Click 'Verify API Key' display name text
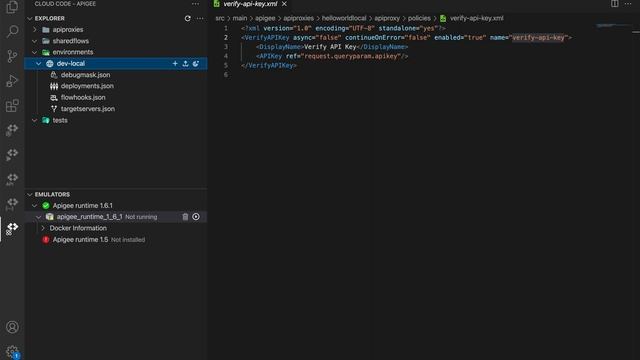640x360 pixels. click(x=330, y=47)
